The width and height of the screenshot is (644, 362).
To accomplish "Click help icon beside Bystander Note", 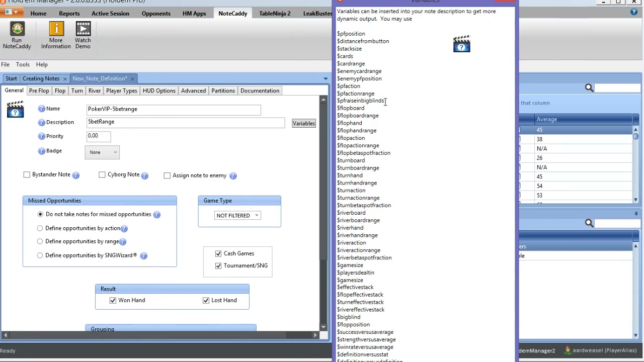I will tap(76, 175).
